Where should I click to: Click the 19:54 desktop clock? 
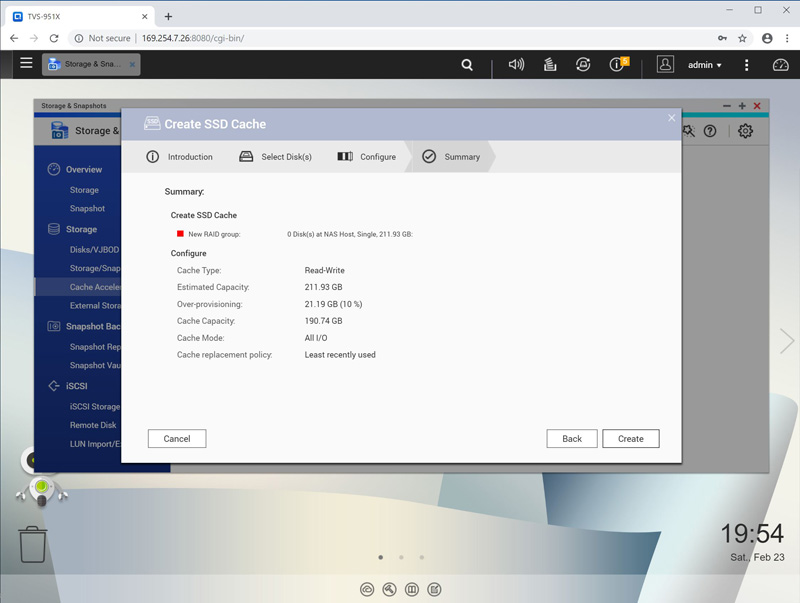point(752,534)
